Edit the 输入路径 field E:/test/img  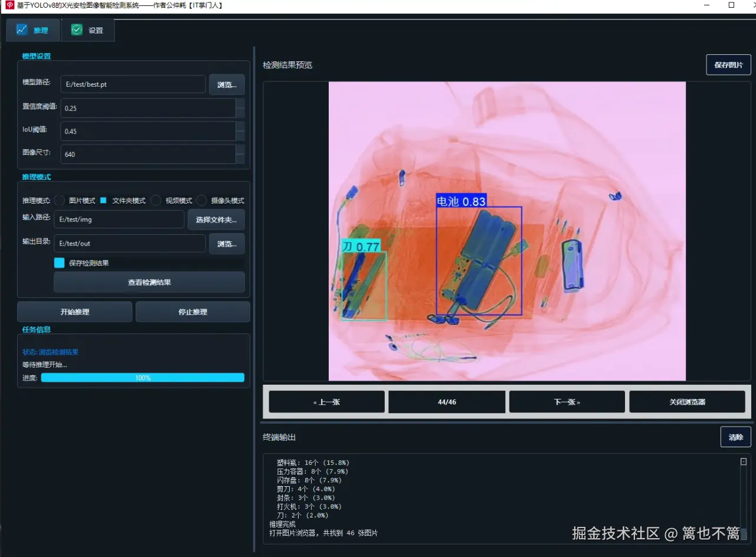point(119,219)
